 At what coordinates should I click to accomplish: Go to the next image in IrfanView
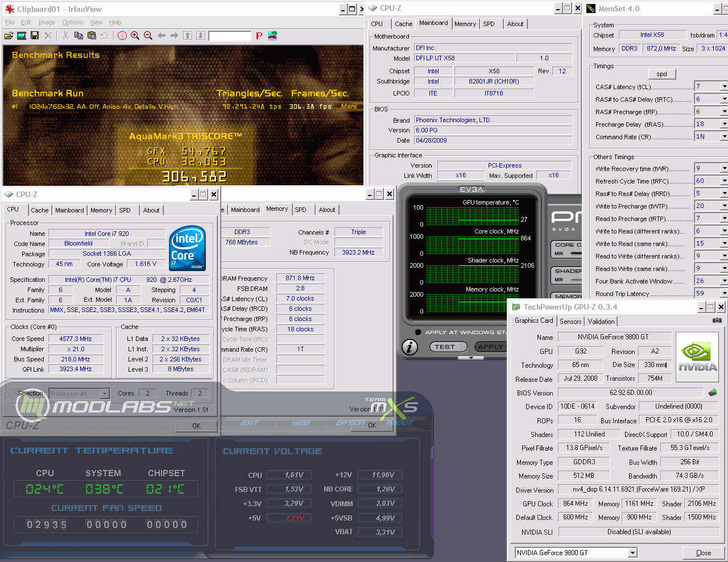point(174,36)
